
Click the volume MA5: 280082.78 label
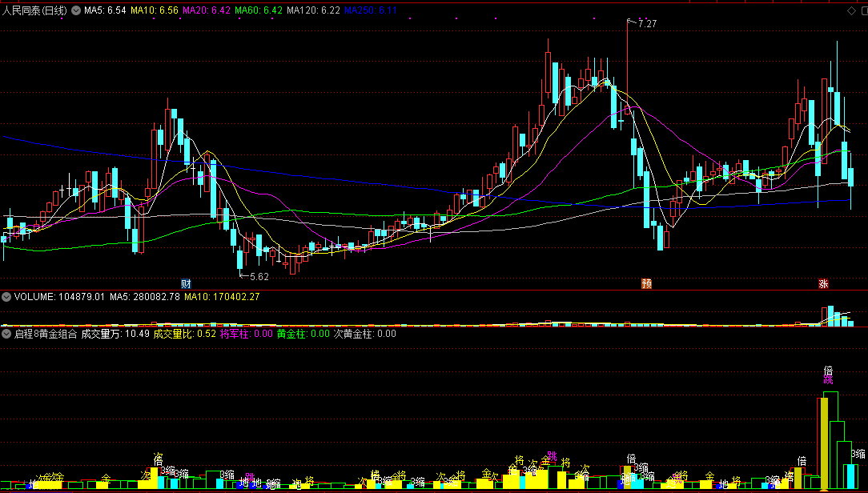point(145,297)
